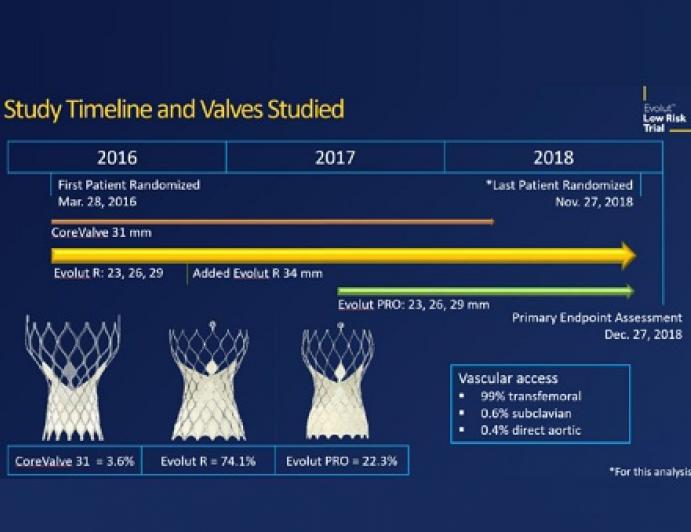Click the 'Evolut PRO = 22.3%' cell
Viewport: 691px width, 532px height.
[342, 461]
